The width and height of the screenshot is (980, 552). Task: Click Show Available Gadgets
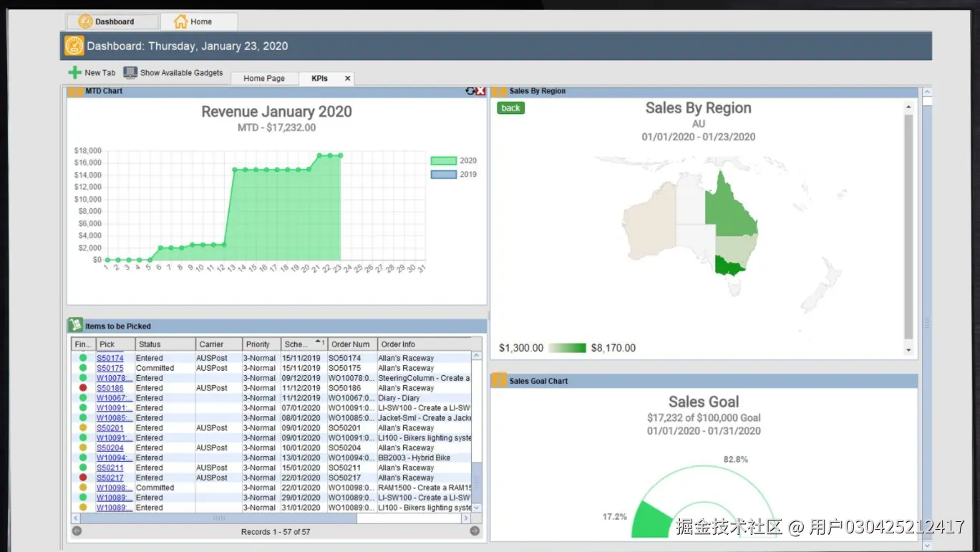point(173,72)
